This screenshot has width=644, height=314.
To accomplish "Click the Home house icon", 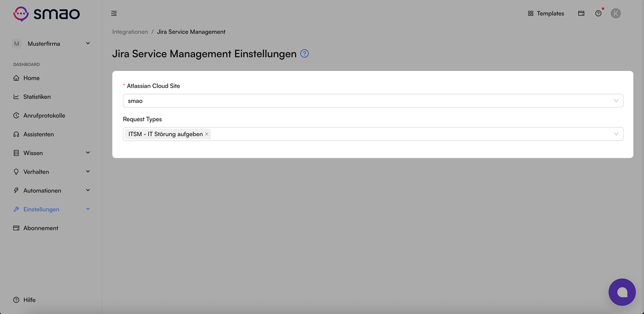I will [x=16, y=78].
